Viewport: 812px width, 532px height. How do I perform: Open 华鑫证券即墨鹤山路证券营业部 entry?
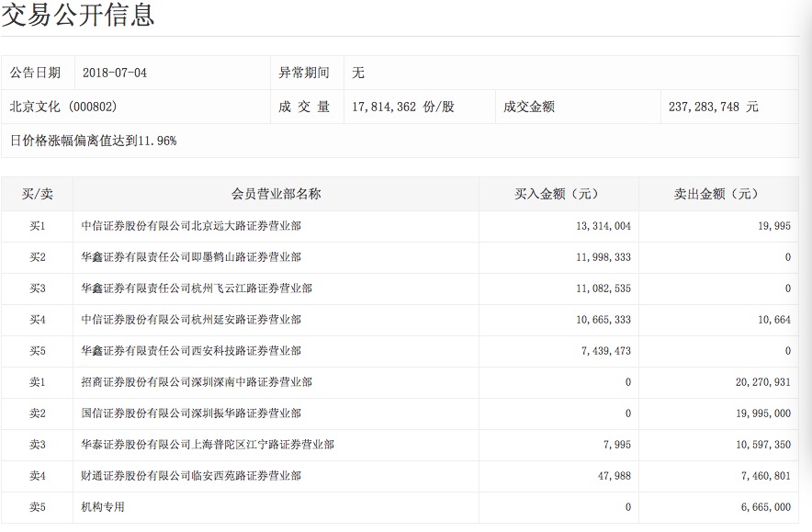(191, 257)
